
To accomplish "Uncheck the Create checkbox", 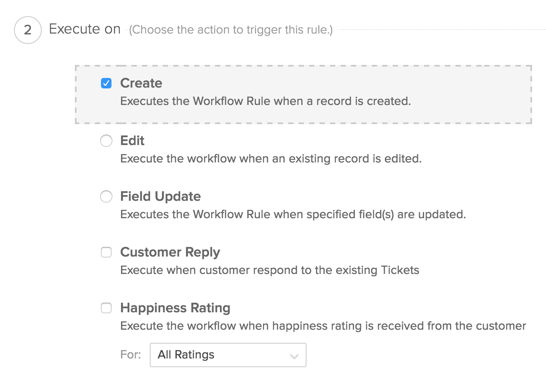I will [106, 83].
